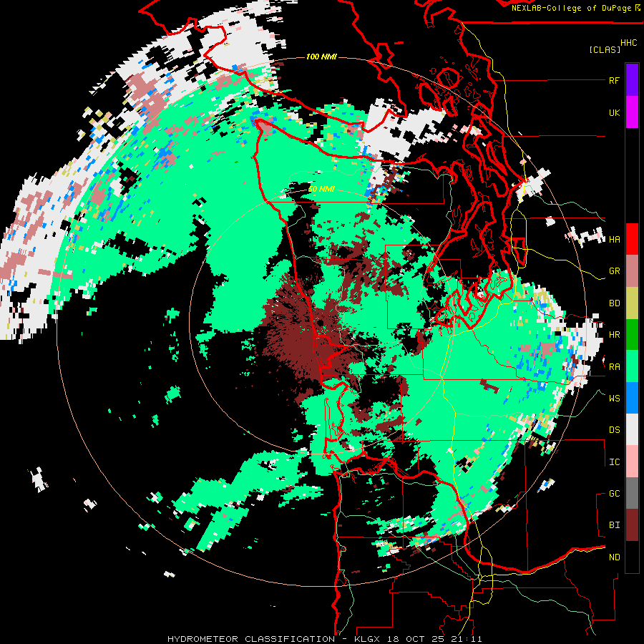Click the [CLAS] units label
The width and height of the screenshot is (644, 644).
click(605, 49)
